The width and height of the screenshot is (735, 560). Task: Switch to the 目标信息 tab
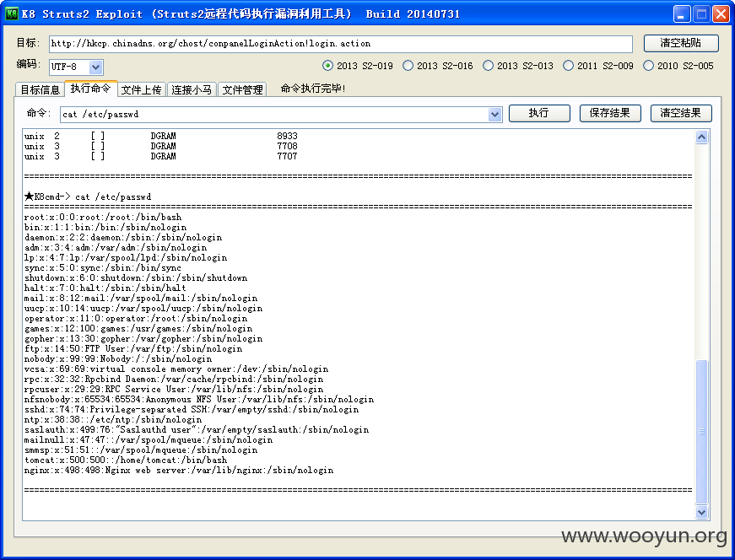40,89
